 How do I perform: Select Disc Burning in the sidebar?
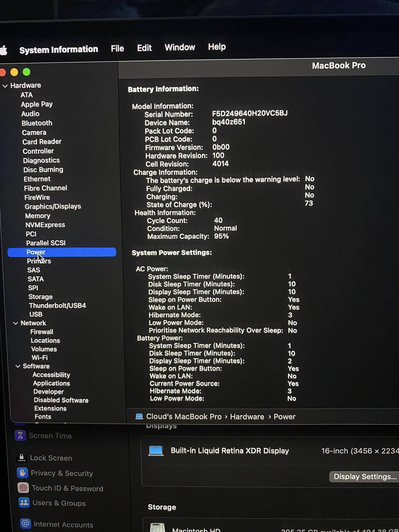click(43, 170)
